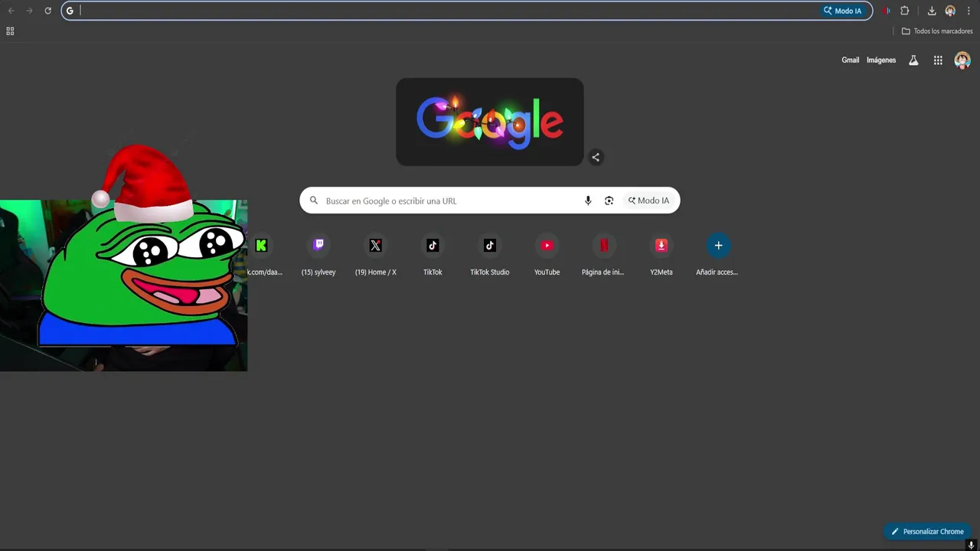Open the Downloads icon in toolbar
The width and height of the screenshot is (980, 551).
(x=932, y=11)
